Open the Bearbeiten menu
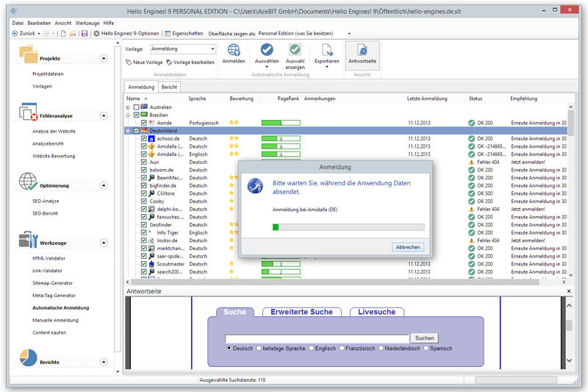The width and height of the screenshot is (588, 392). pyautogui.click(x=39, y=23)
